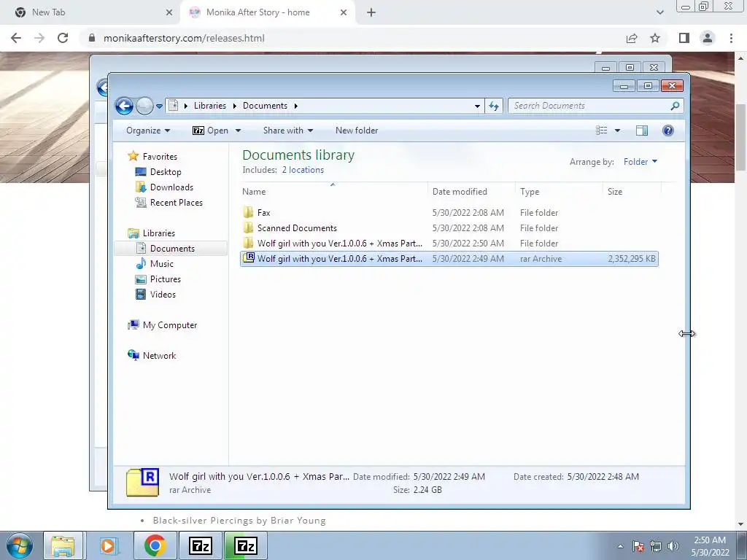
Task: Go back in Chrome
Action: 16,38
